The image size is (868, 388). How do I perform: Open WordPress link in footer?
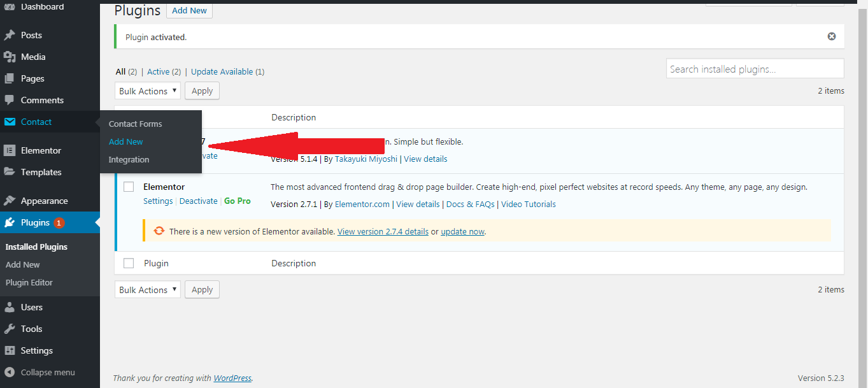pyautogui.click(x=232, y=378)
